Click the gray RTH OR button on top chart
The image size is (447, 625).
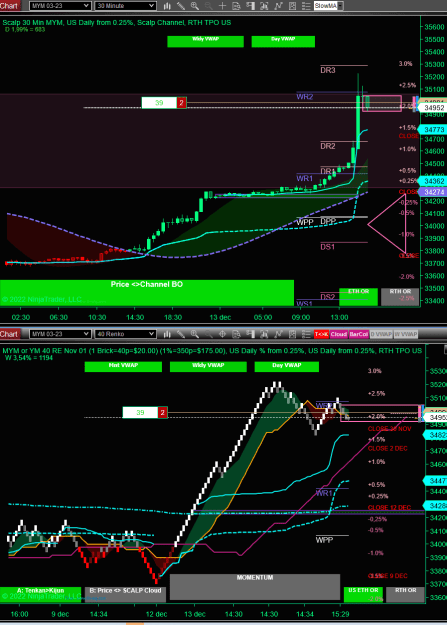click(400, 297)
